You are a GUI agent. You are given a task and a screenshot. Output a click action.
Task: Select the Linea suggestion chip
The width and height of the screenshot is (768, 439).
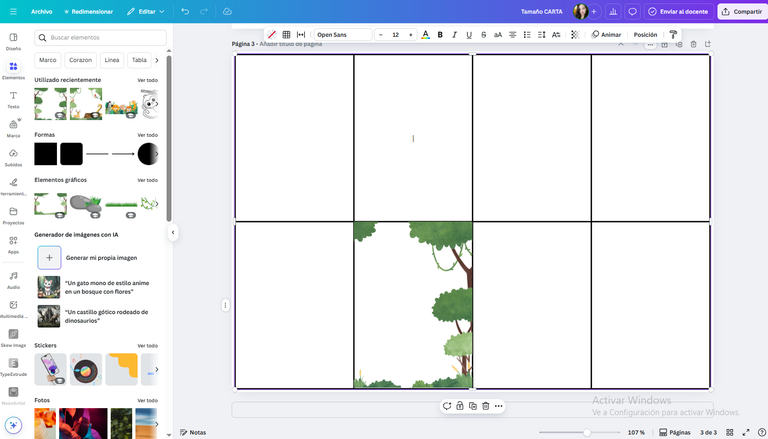(112, 60)
